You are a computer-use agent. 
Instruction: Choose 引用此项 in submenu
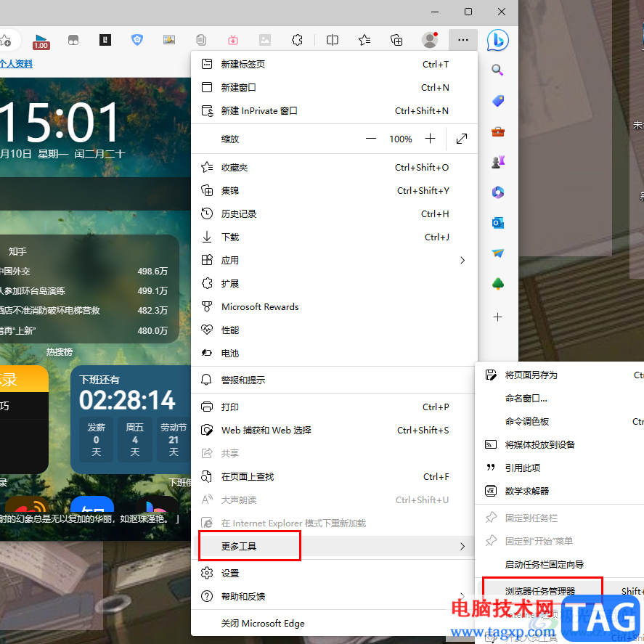(x=561, y=468)
